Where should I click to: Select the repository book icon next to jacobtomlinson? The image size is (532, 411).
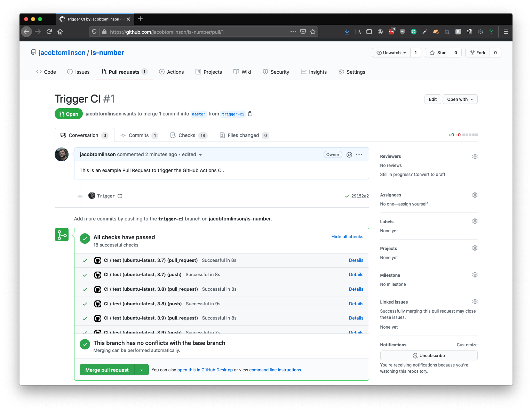(33, 52)
